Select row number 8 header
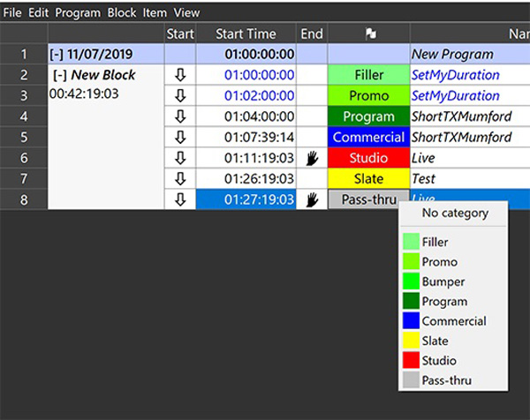 pos(24,200)
